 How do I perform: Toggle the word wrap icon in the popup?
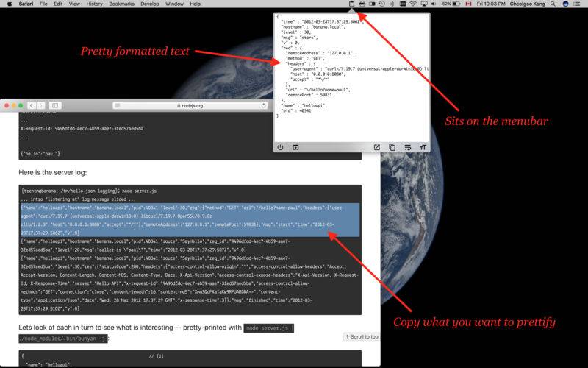[x=408, y=148]
